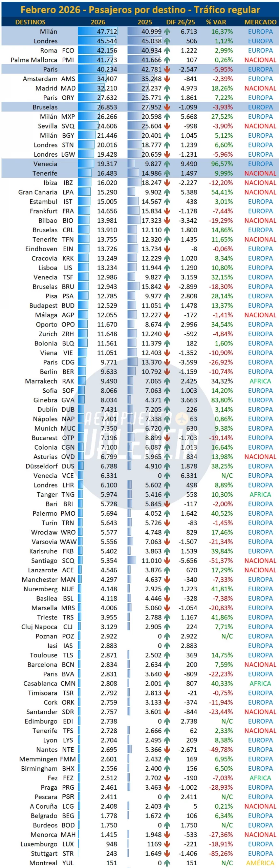Click the AFRICA label for Tanger TNG
The height and width of the screenshot is (868, 280).
pyautogui.click(x=260, y=495)
